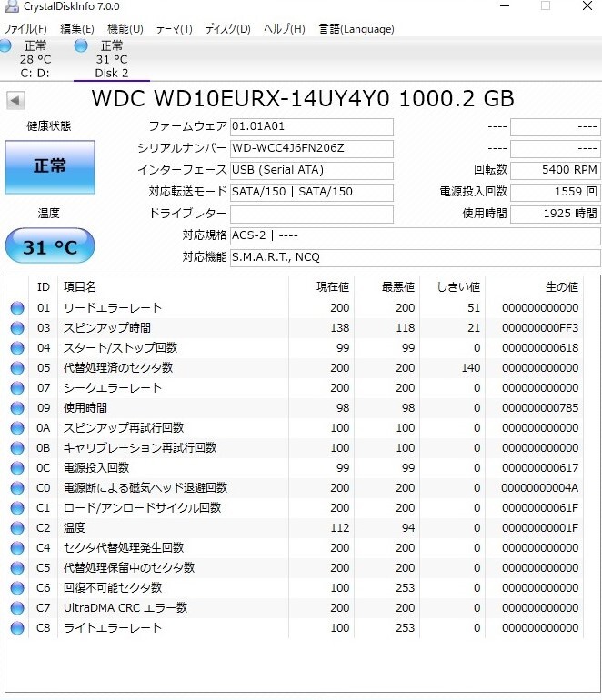Viewport: 602px width, 700px height.
Task: Switch to the Disk 2 tab
Action: coord(112,59)
